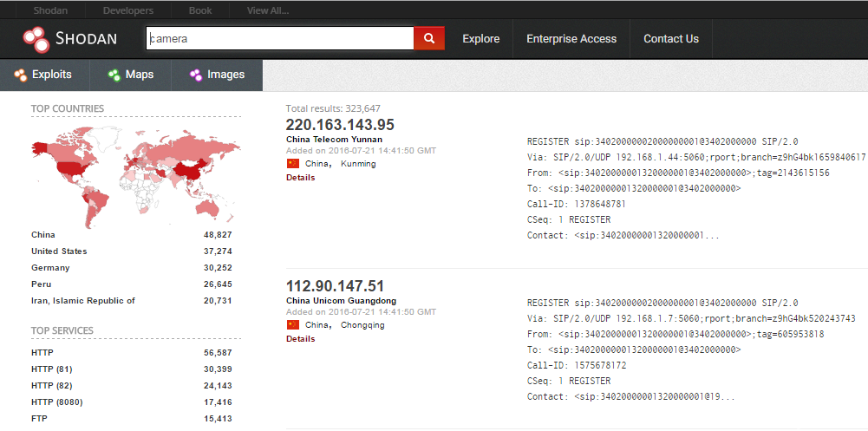Open the Enterprise Access page
Viewport: 868px width, 431px height.
(571, 39)
